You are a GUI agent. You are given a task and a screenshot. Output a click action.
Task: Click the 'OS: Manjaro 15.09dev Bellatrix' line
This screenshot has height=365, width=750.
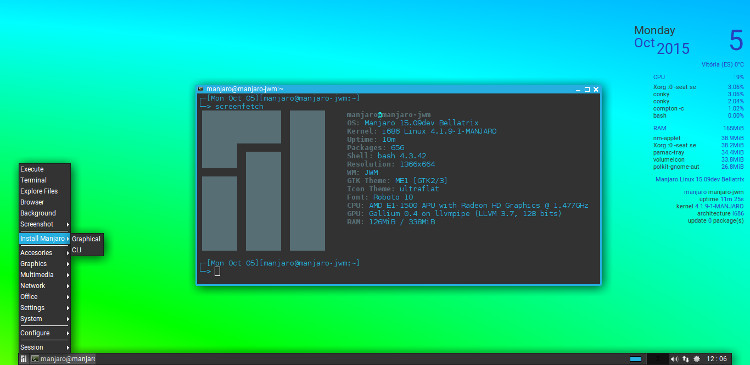click(412, 123)
